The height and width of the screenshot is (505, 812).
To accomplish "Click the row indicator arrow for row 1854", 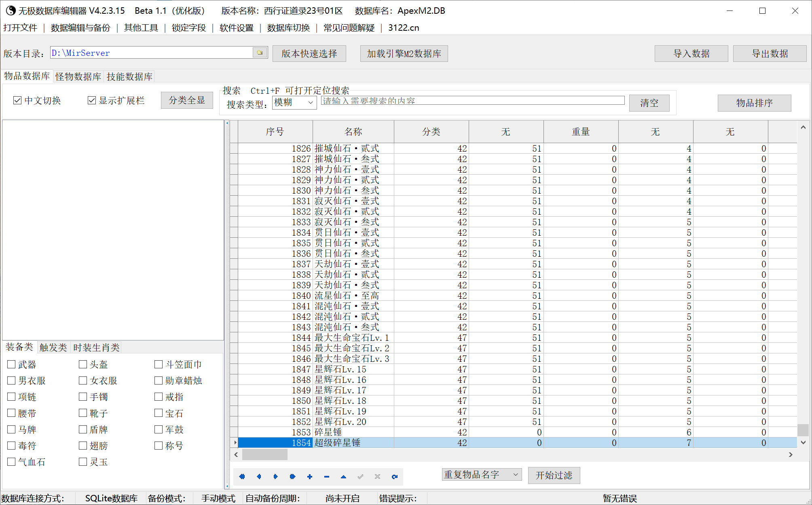I will click(x=235, y=443).
